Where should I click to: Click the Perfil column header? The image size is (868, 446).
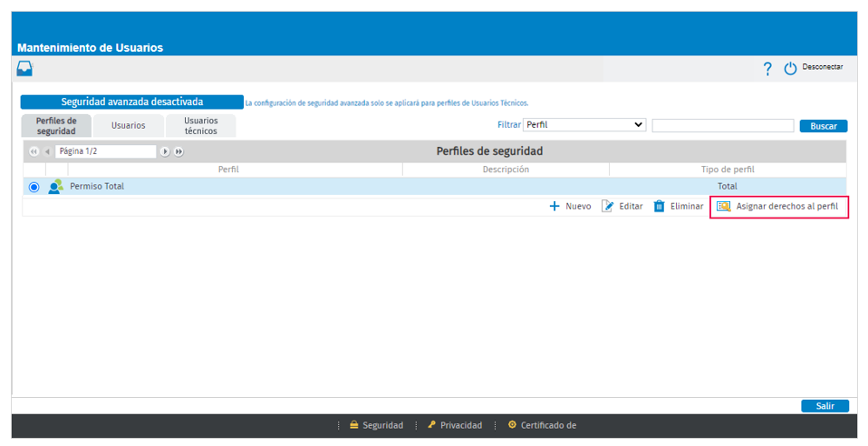[x=228, y=170]
